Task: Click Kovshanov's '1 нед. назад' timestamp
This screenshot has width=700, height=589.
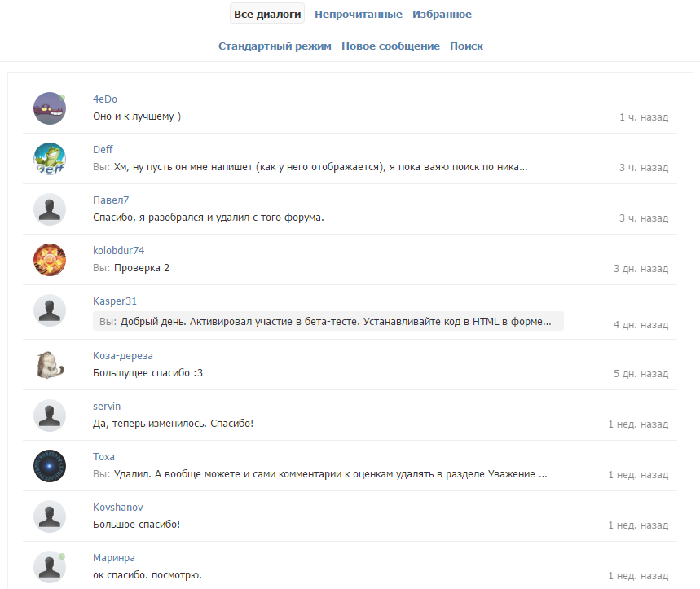Action: coord(638,525)
